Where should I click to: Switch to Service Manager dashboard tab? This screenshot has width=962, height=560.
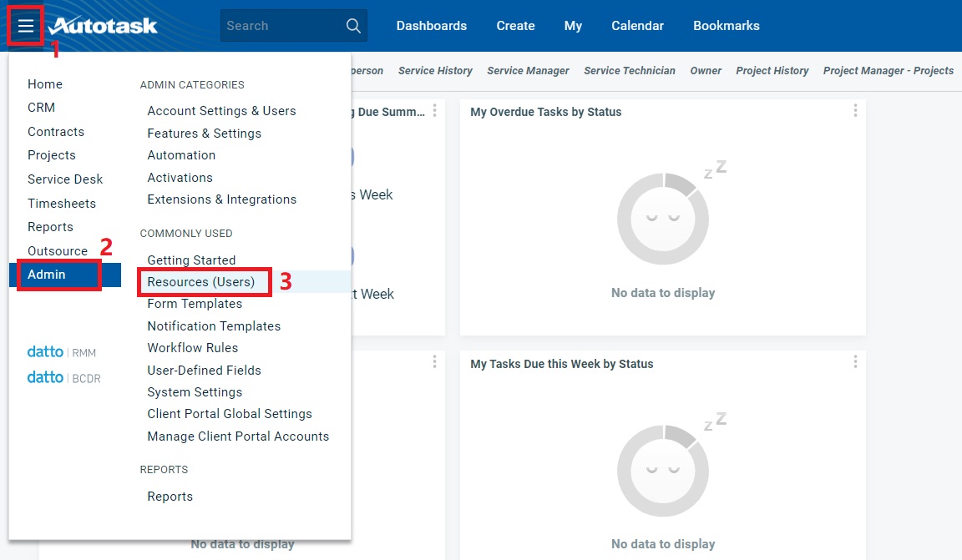(528, 71)
